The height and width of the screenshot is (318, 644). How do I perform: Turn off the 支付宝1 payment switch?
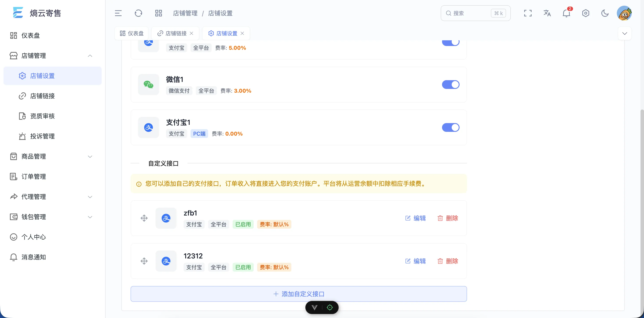451,127
